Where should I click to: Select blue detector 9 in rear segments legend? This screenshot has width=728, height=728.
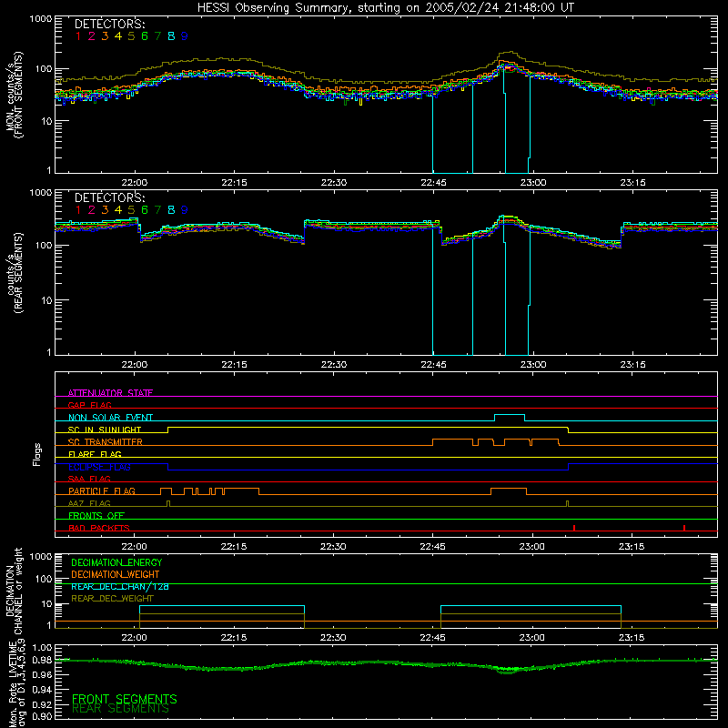185,210
